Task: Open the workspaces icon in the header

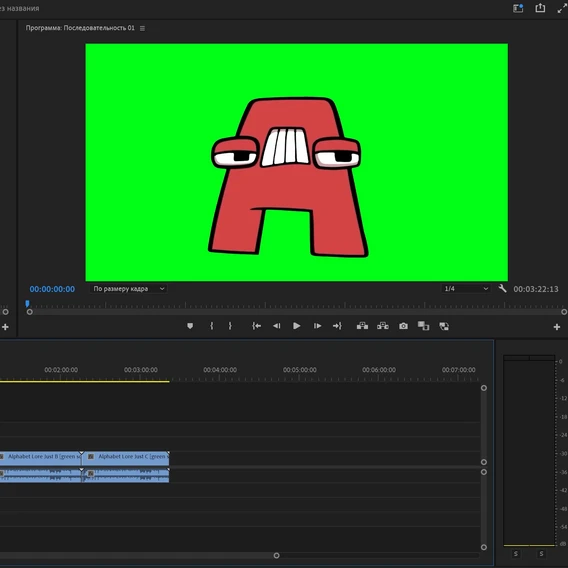Action: 518,8
